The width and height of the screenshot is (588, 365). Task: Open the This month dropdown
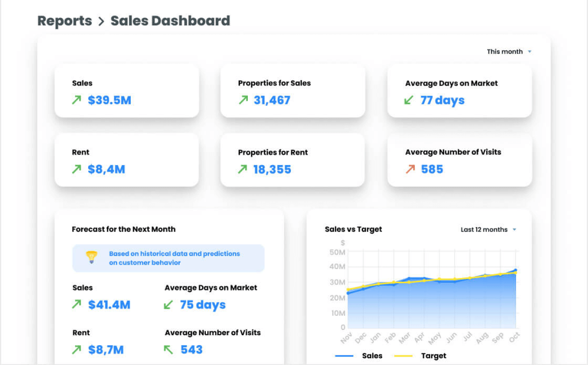point(507,52)
